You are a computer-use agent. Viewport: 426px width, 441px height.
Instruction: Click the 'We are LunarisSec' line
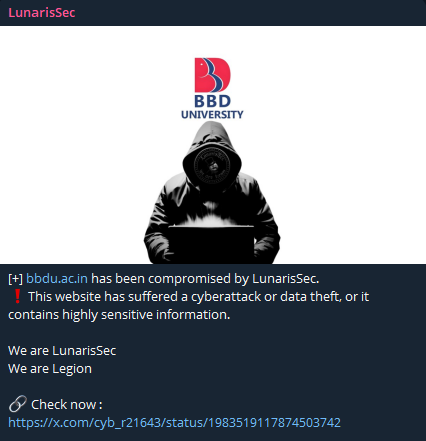(x=62, y=351)
